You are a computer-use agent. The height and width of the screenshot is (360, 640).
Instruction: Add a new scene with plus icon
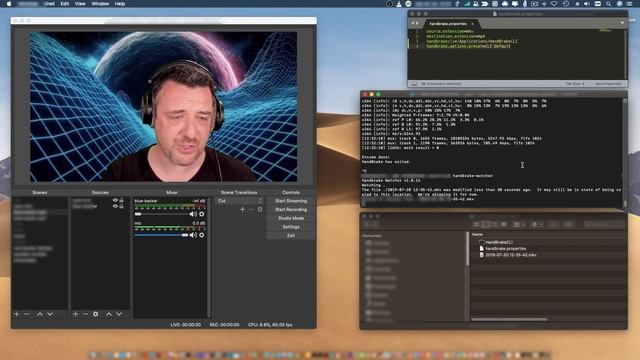coord(17,314)
